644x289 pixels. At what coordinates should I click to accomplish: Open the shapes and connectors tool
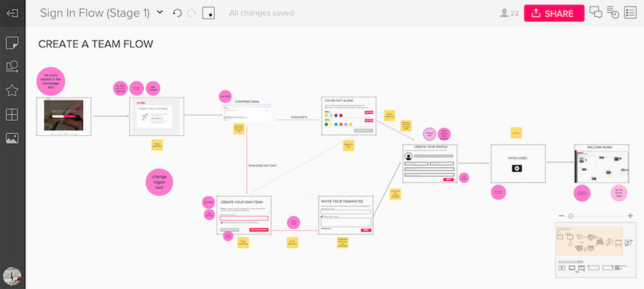[12, 67]
